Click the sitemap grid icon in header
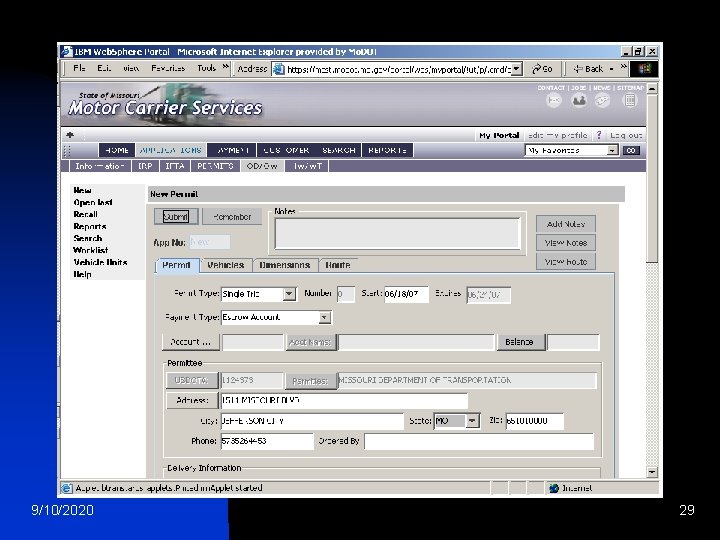 [x=630, y=100]
